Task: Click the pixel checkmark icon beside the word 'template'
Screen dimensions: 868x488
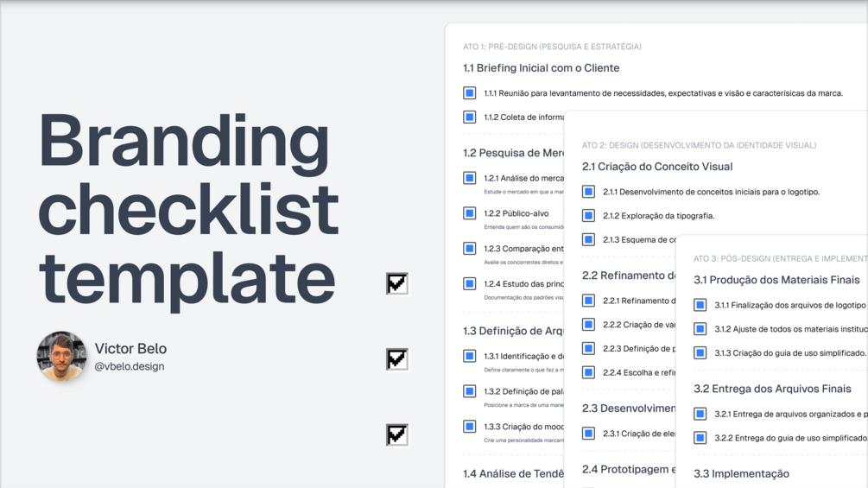Action: 396,283
